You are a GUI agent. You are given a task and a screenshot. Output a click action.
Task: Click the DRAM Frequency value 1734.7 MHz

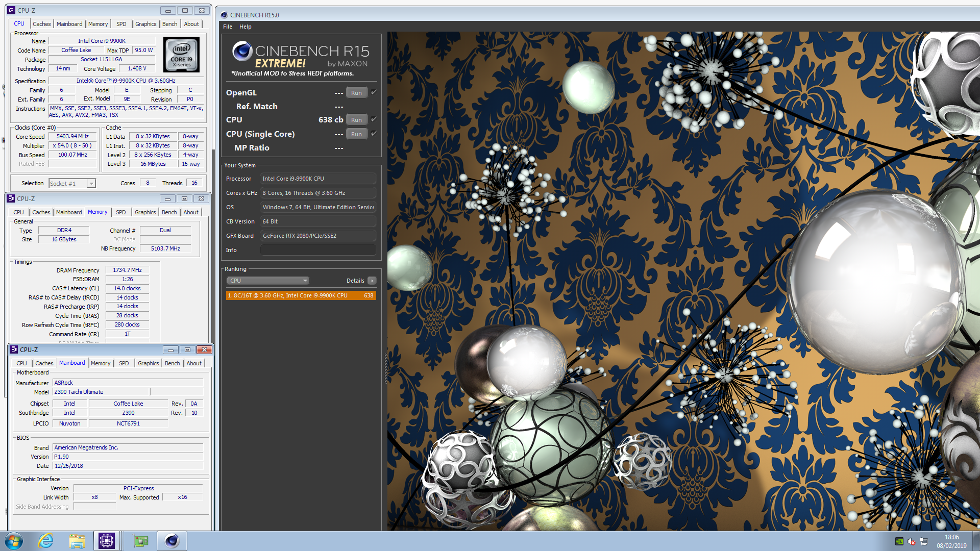point(127,270)
